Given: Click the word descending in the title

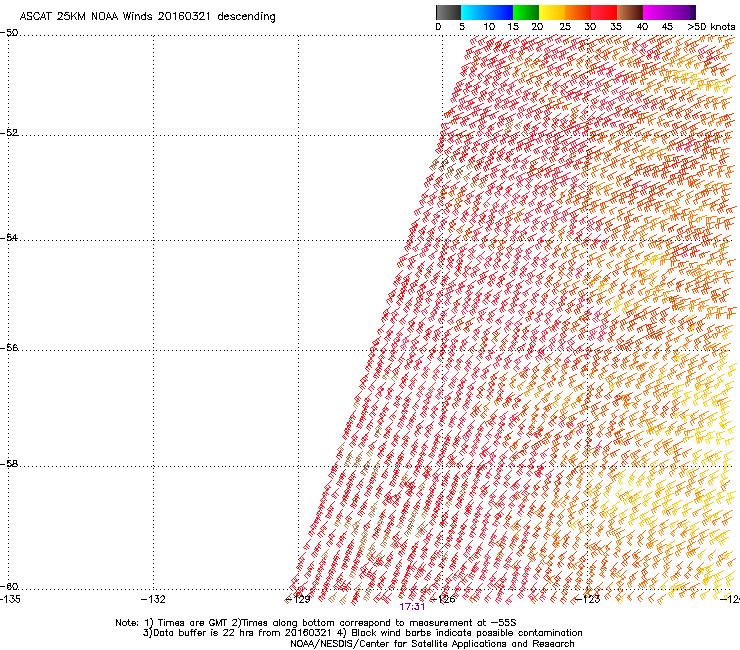Looking at the screenshot, I should pos(246,17).
